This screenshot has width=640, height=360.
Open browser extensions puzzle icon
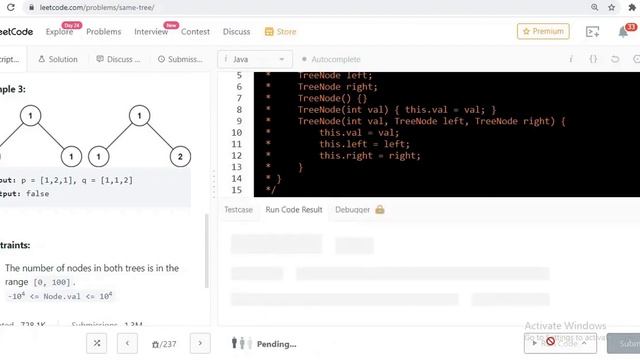tap(632, 7)
